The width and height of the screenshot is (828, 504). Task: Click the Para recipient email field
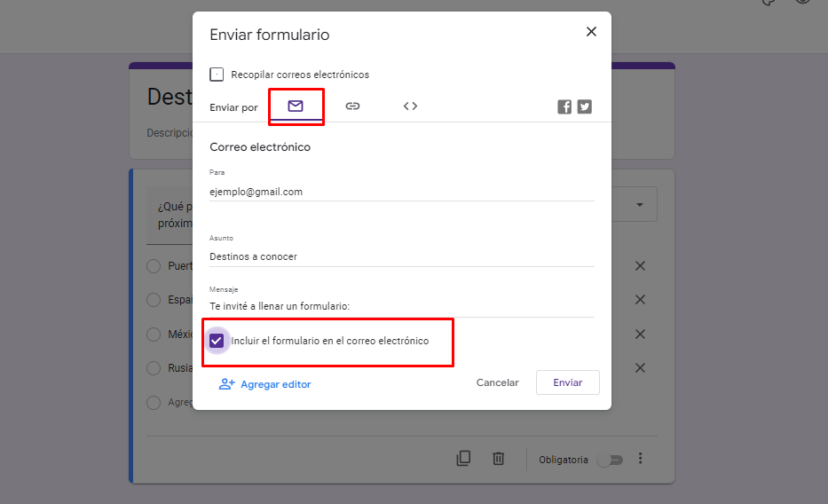pos(401,192)
